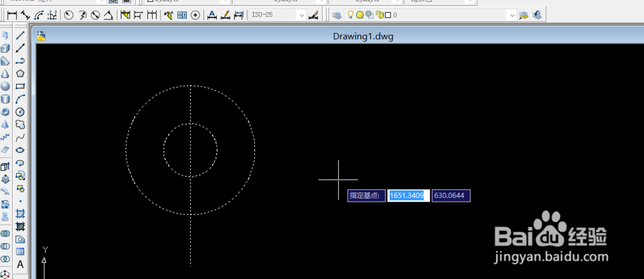The width and height of the screenshot is (644, 279).
Task: Select the Construction Line tool
Action: [20, 48]
